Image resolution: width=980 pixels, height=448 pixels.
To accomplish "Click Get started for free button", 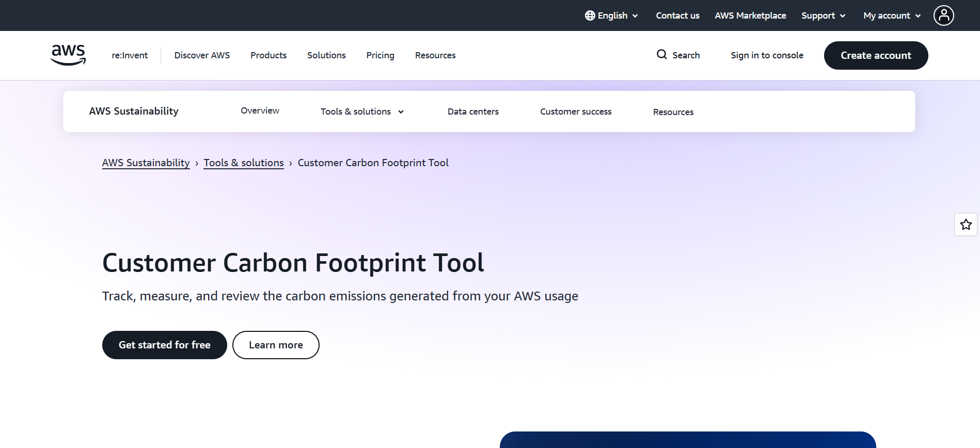I will 165,345.
